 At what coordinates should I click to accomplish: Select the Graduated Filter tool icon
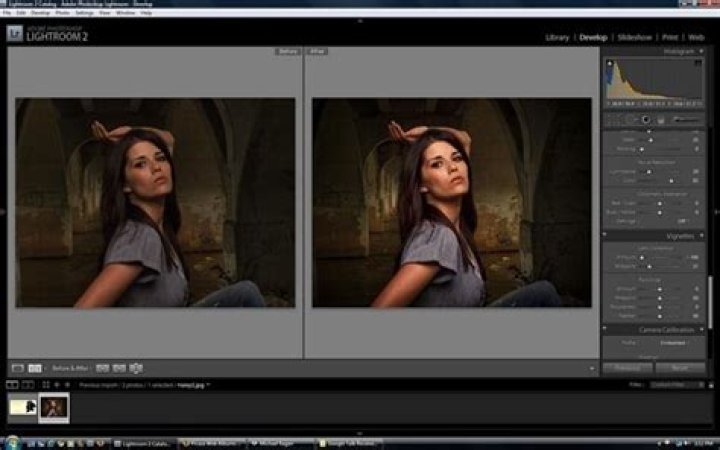(661, 120)
